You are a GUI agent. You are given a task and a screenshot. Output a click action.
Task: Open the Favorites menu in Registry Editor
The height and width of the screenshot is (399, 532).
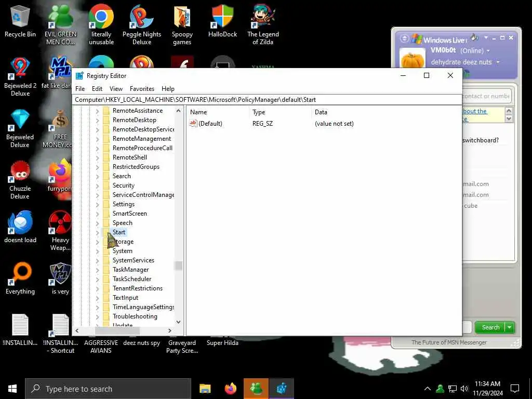click(x=142, y=88)
